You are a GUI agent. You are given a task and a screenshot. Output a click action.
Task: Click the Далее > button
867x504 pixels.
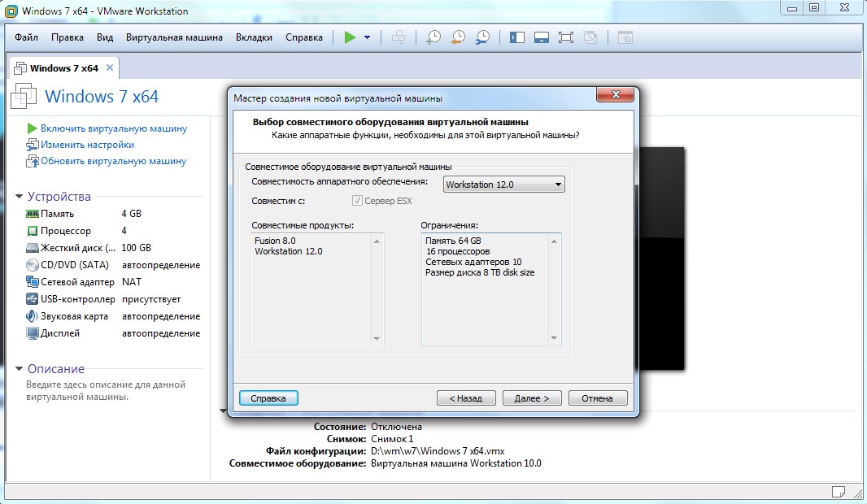[x=532, y=398]
